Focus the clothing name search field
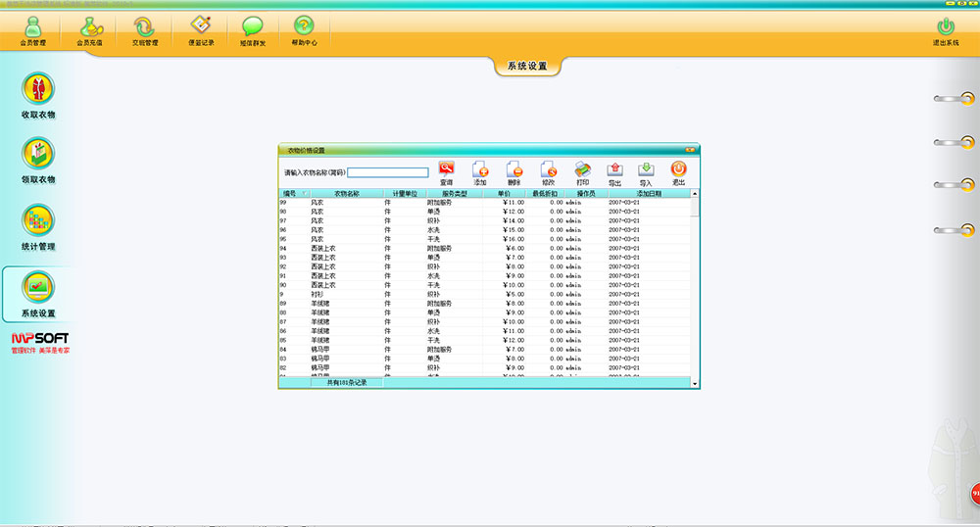 (388, 172)
